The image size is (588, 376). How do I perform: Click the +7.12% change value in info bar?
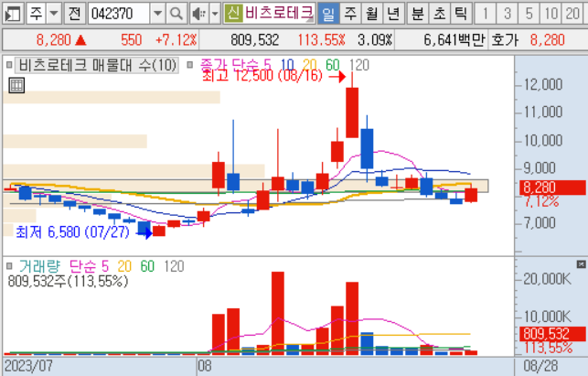click(176, 39)
